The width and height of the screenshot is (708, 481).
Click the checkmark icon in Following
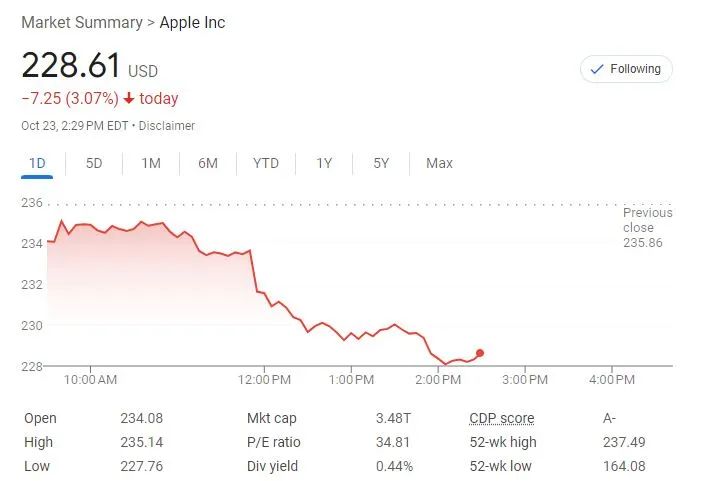point(598,69)
